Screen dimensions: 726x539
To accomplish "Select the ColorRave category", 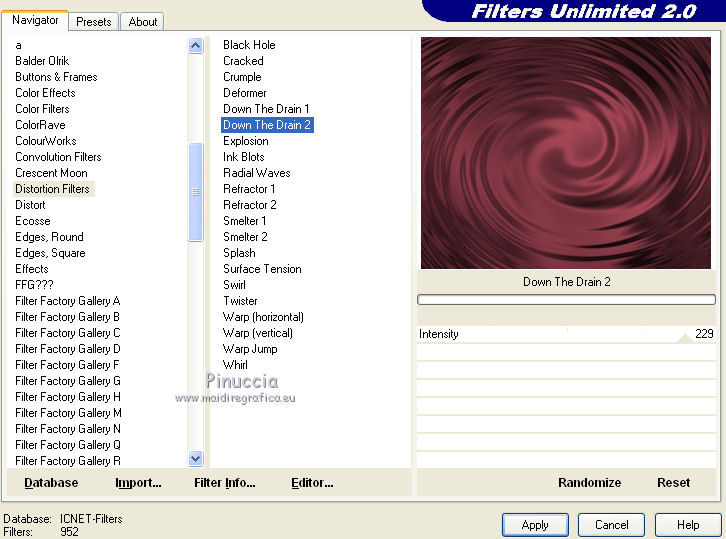I will click(40, 125).
